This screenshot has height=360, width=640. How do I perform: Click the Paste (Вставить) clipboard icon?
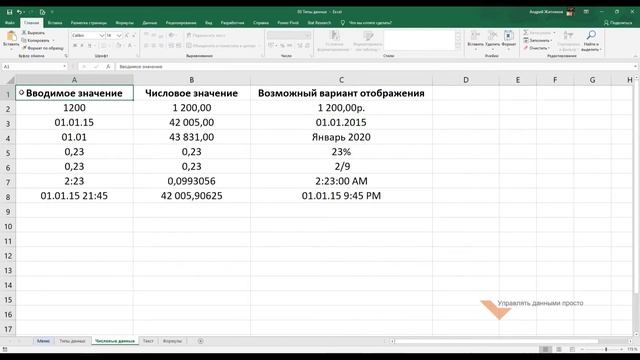coord(11,37)
